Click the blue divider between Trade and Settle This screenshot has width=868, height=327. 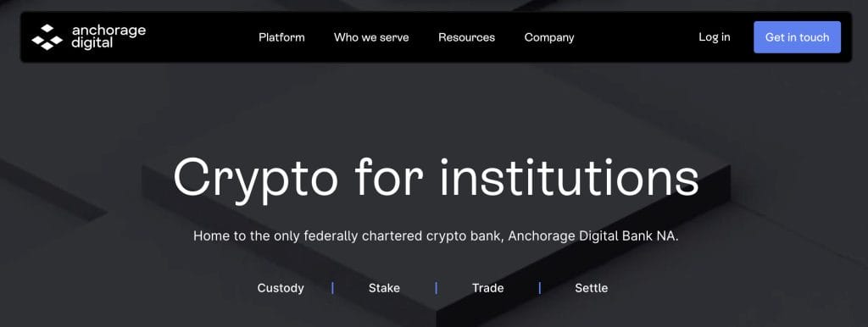coord(540,288)
